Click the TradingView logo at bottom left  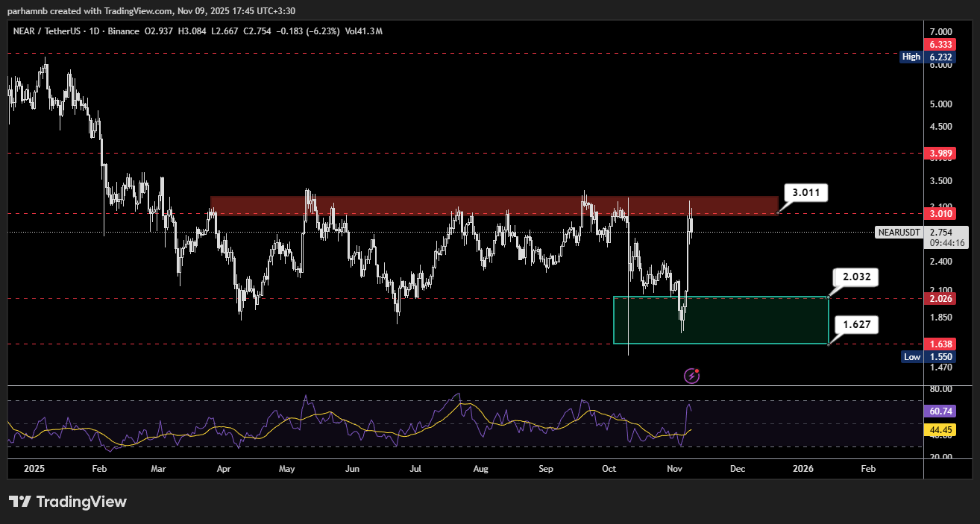click(x=68, y=502)
